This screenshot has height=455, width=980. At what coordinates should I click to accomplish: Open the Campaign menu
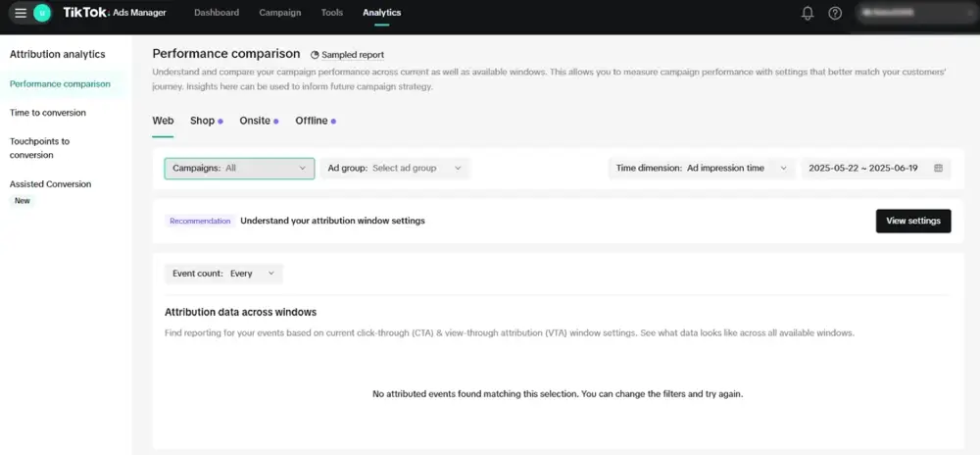[280, 13]
